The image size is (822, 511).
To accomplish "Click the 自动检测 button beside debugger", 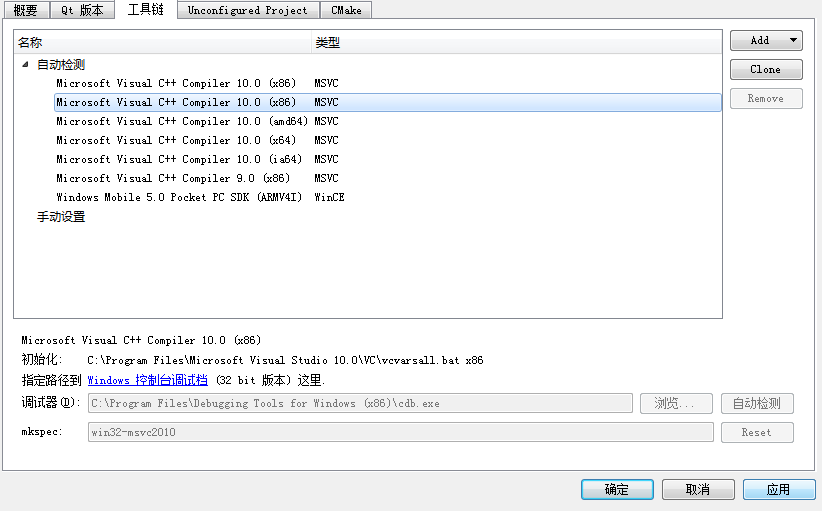I will pos(757,403).
